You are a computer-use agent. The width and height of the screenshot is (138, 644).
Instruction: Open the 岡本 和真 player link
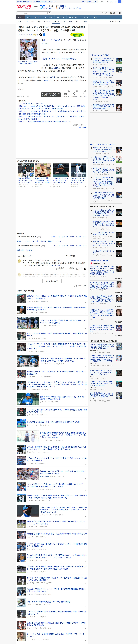(x=20, y=250)
